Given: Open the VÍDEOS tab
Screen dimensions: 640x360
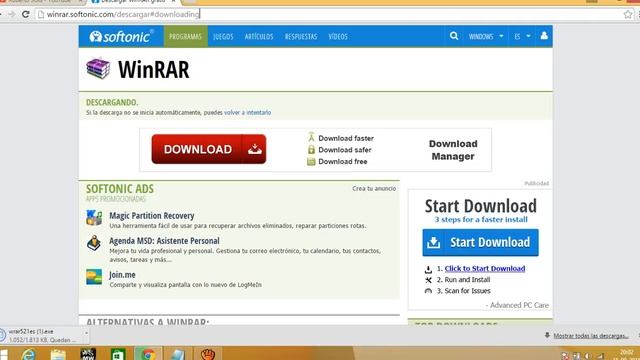Looking at the screenshot, I should (x=338, y=36).
